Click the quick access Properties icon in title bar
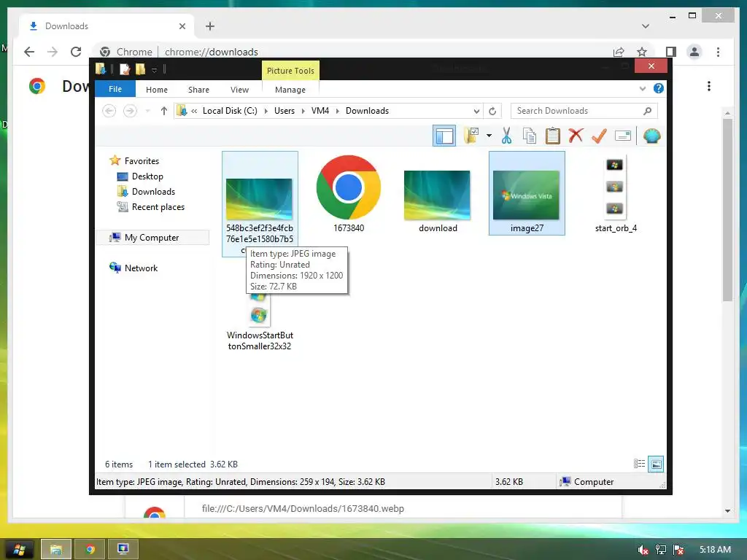Screen dimensions: 747x560 click(124, 69)
